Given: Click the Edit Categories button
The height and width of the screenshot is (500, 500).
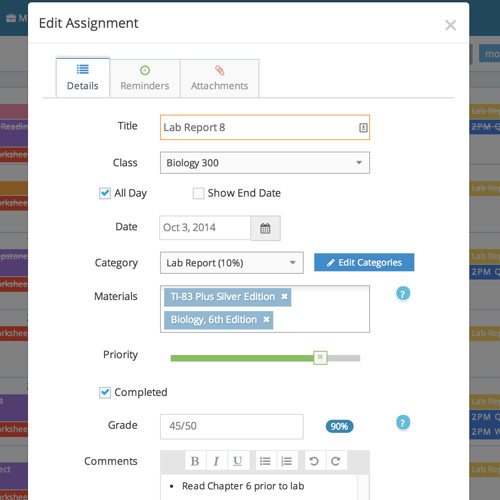Looking at the screenshot, I should pyautogui.click(x=364, y=262).
